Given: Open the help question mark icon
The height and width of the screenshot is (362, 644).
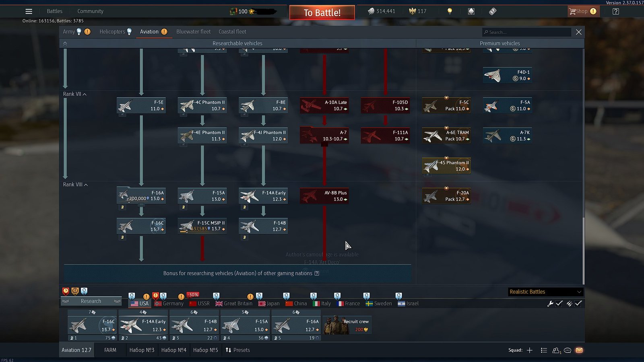Looking at the screenshot, I should (615, 11).
